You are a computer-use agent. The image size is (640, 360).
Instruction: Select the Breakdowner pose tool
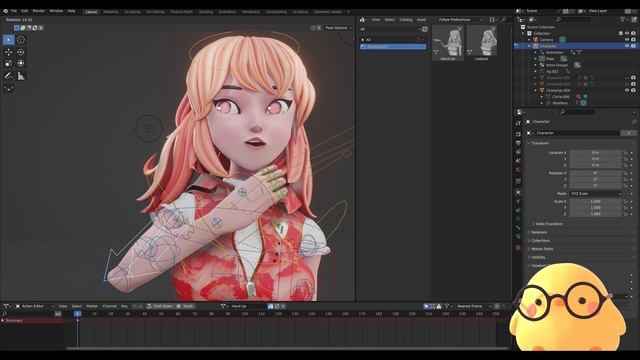click(9, 87)
